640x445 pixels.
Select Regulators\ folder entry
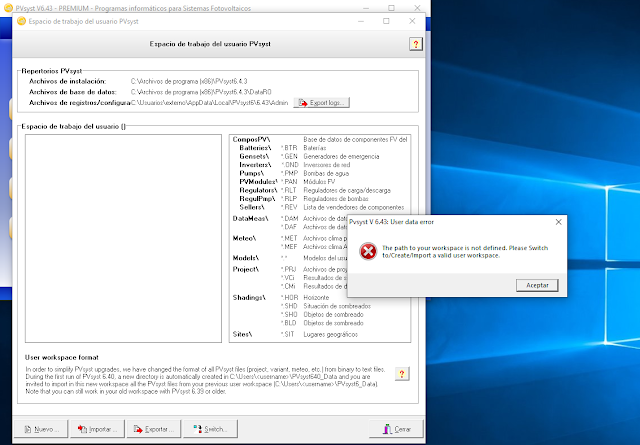coord(258,190)
